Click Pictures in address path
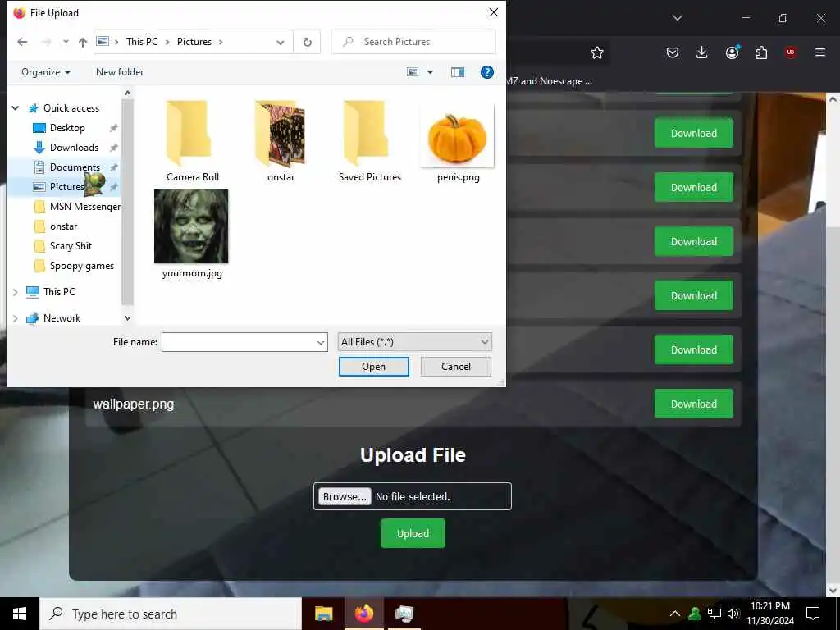The image size is (840, 630). (194, 42)
